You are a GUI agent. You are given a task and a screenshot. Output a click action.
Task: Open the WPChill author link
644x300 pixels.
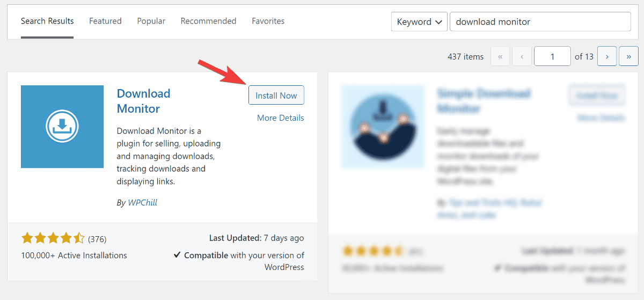point(142,202)
